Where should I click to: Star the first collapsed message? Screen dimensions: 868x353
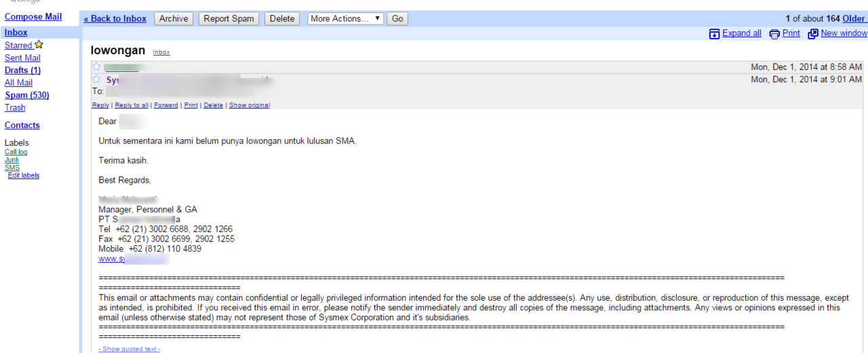pos(96,67)
